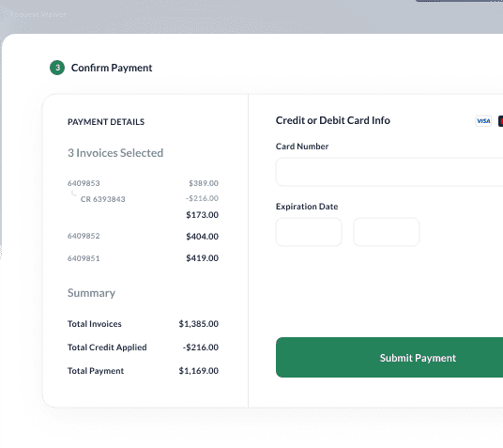Click the Total Payment amount $1,169.00
This screenshot has width=503, height=448.
point(199,371)
